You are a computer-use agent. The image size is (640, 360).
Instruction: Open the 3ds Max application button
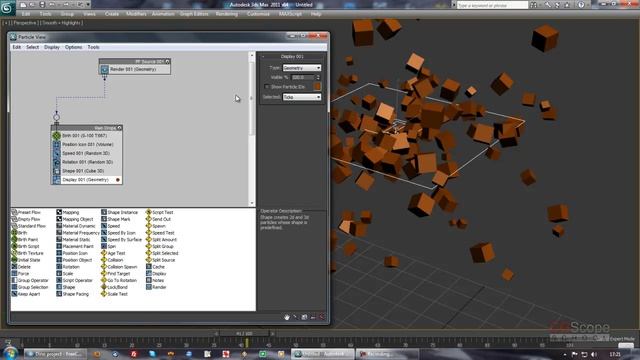click(x=7, y=7)
